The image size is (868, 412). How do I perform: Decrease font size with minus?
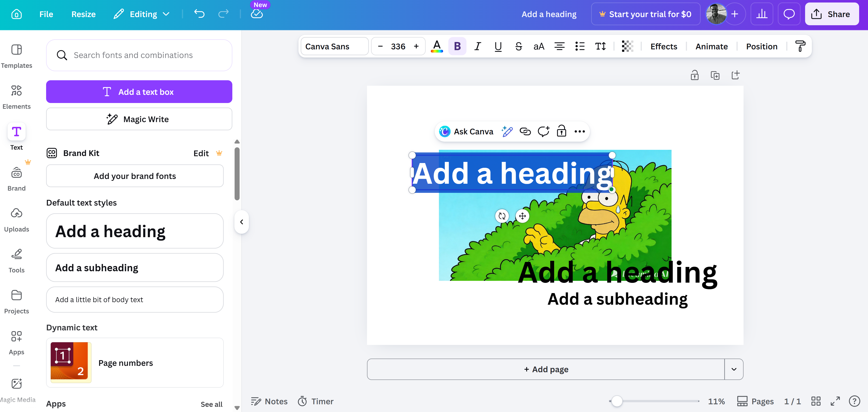380,46
